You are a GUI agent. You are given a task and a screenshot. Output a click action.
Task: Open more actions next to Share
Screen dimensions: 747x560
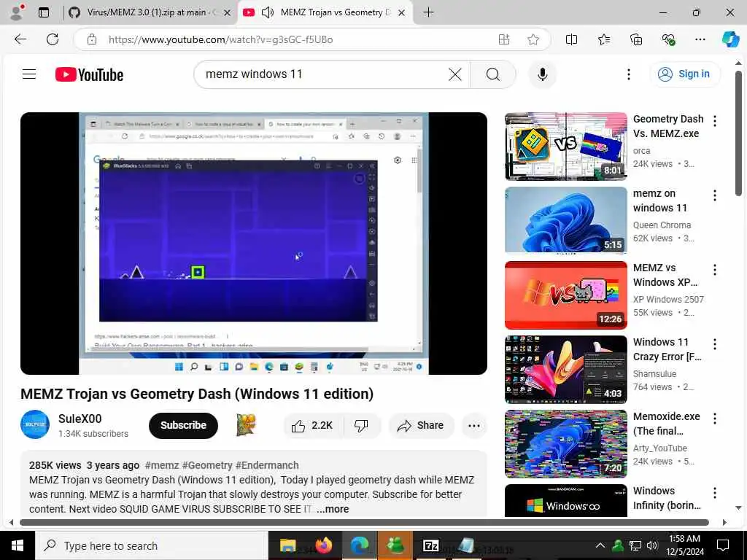474,426
